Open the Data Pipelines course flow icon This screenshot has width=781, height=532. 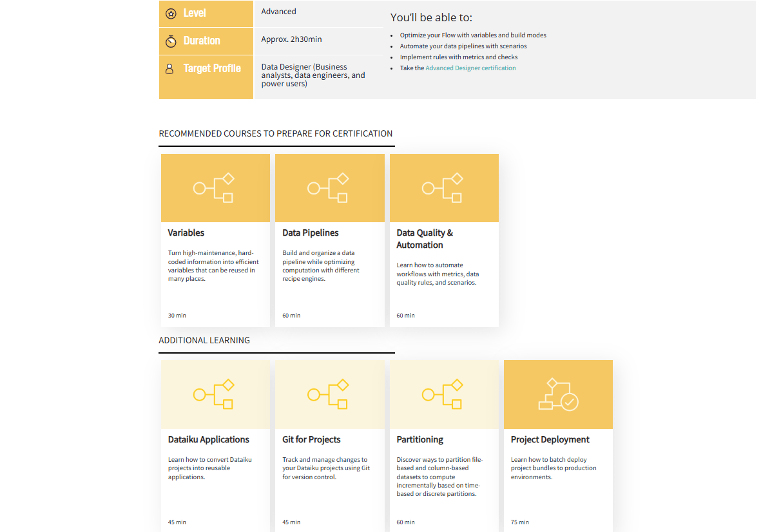(328, 187)
